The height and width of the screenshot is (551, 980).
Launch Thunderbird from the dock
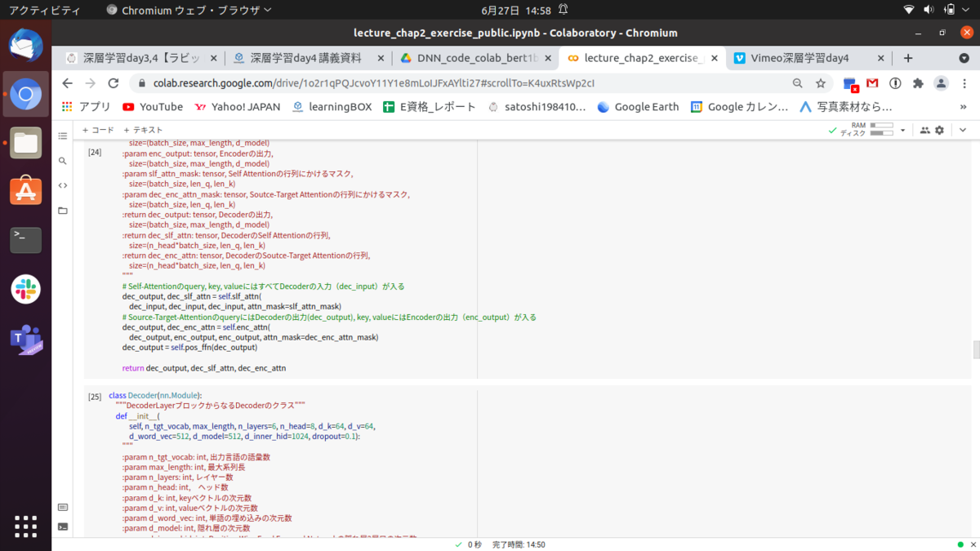pos(26,46)
